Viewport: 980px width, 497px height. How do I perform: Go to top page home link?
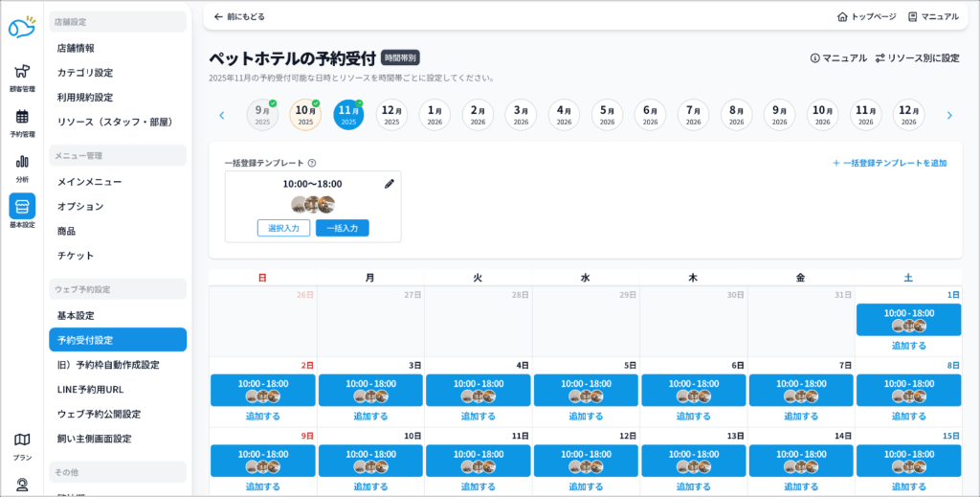(866, 17)
